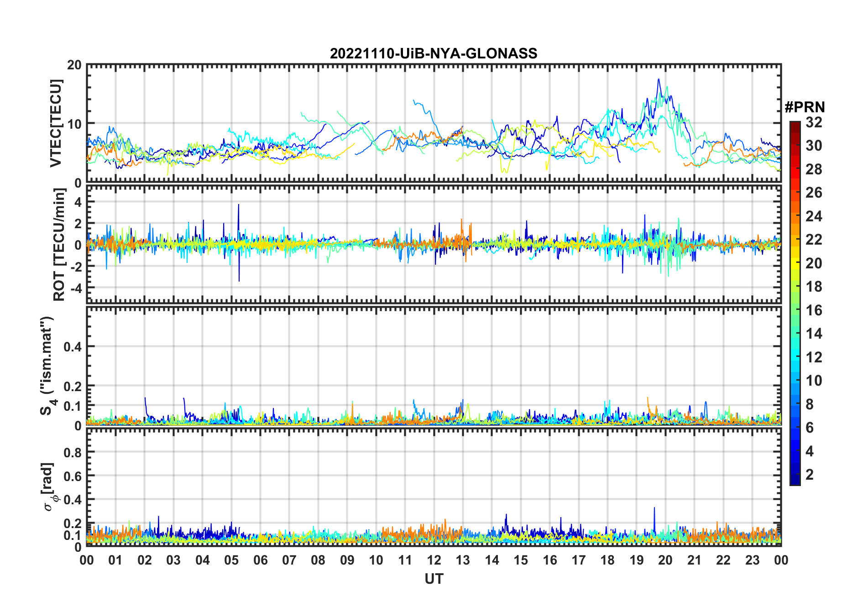Click the 17 hour tick label
The width and height of the screenshot is (868, 607).
click(x=579, y=560)
